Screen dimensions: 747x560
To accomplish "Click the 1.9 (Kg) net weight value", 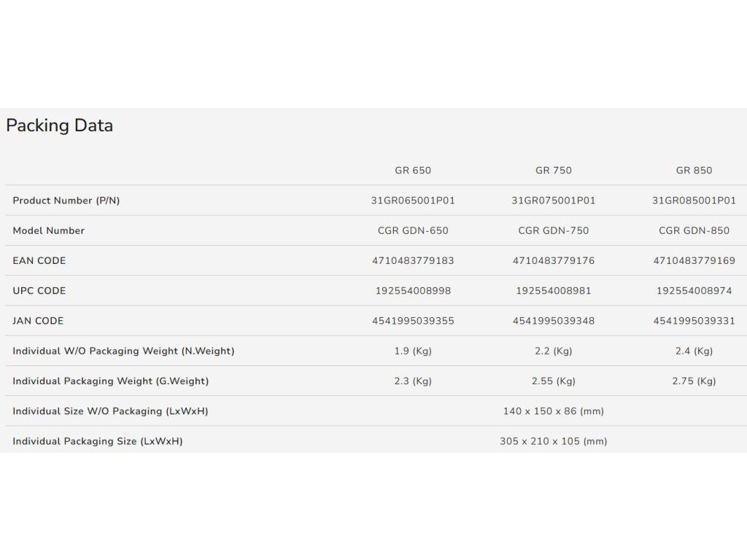I will 413,351.
